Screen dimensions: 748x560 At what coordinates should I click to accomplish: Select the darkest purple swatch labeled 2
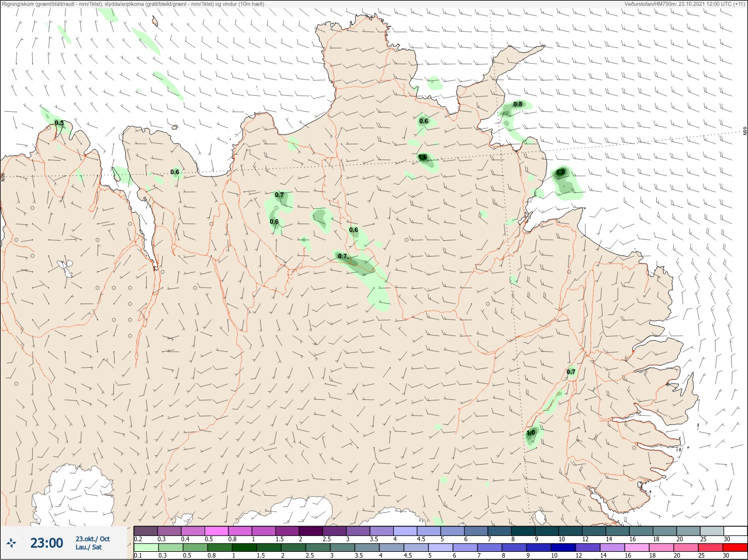click(311, 531)
